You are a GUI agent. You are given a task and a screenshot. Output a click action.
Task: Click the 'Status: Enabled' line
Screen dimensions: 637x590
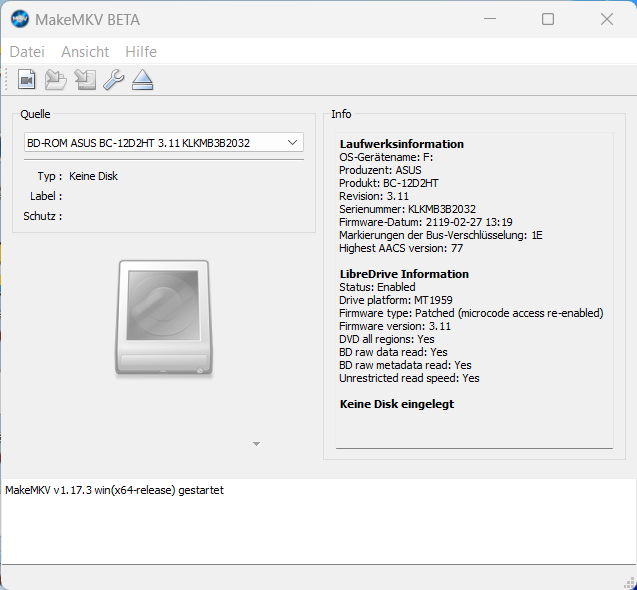point(377,287)
